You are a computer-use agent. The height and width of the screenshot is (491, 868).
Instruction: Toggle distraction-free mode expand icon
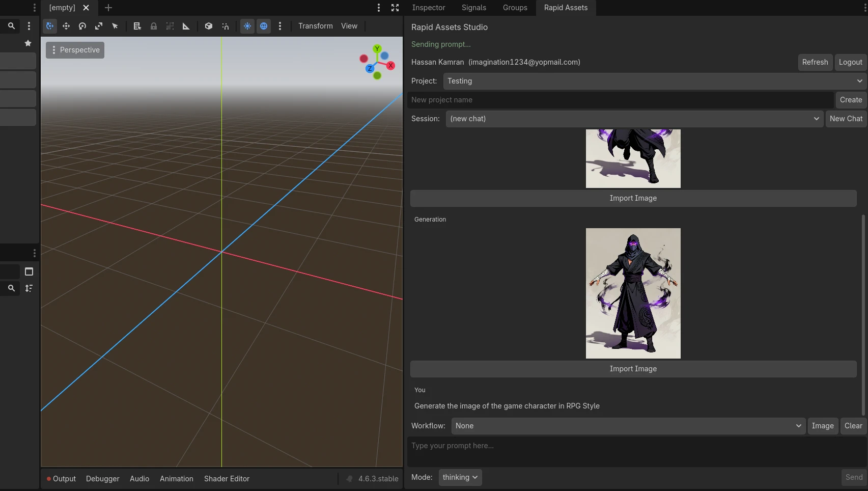[x=395, y=8]
